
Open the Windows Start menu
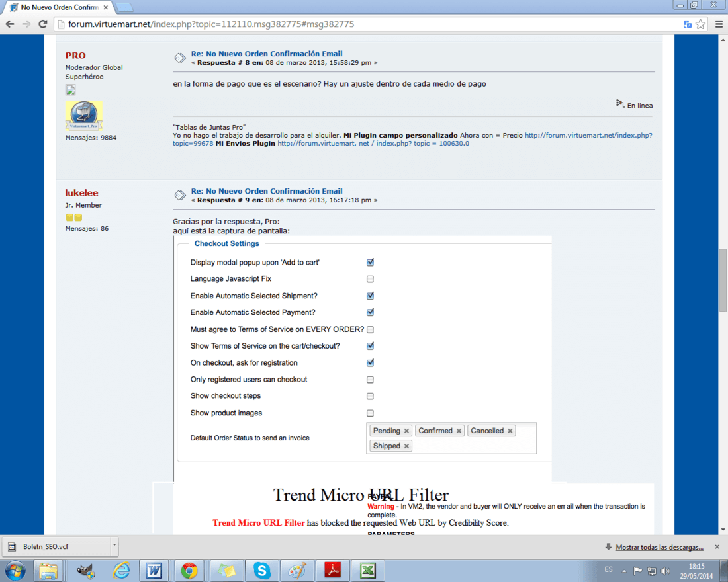coord(15,570)
